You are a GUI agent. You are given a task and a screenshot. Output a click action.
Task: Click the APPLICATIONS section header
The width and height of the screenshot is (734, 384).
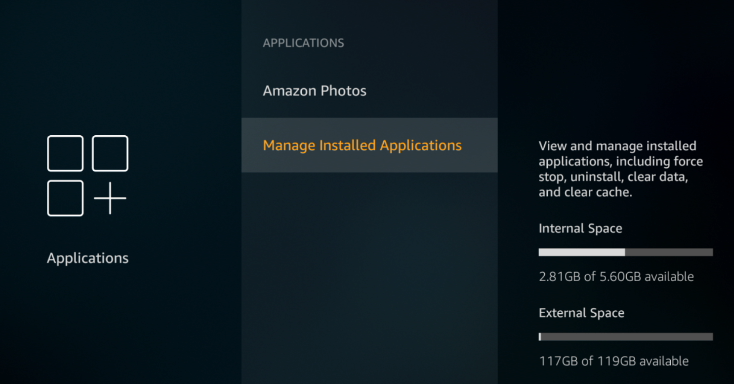303,43
